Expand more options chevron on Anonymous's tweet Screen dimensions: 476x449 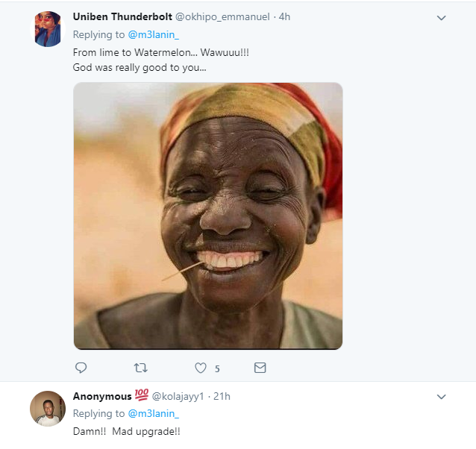point(441,397)
